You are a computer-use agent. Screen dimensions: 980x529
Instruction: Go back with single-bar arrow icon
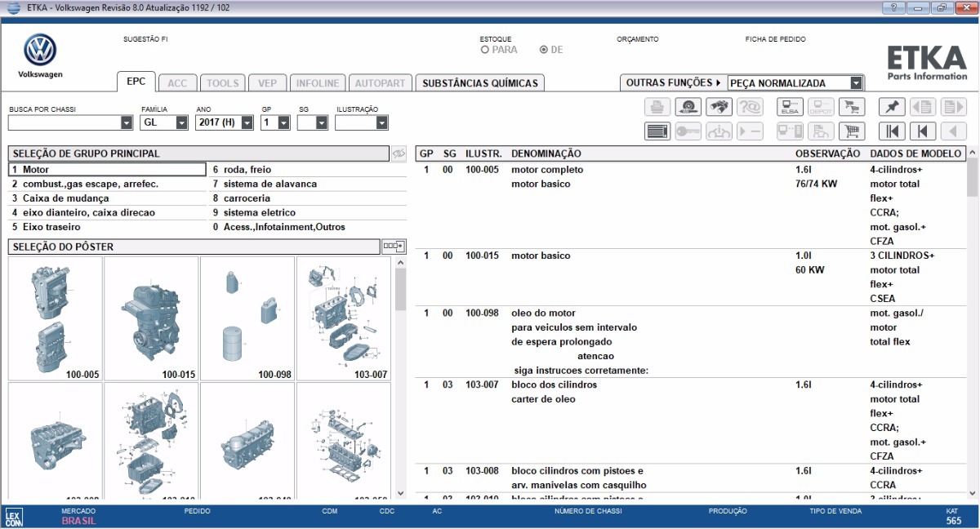[x=923, y=131]
